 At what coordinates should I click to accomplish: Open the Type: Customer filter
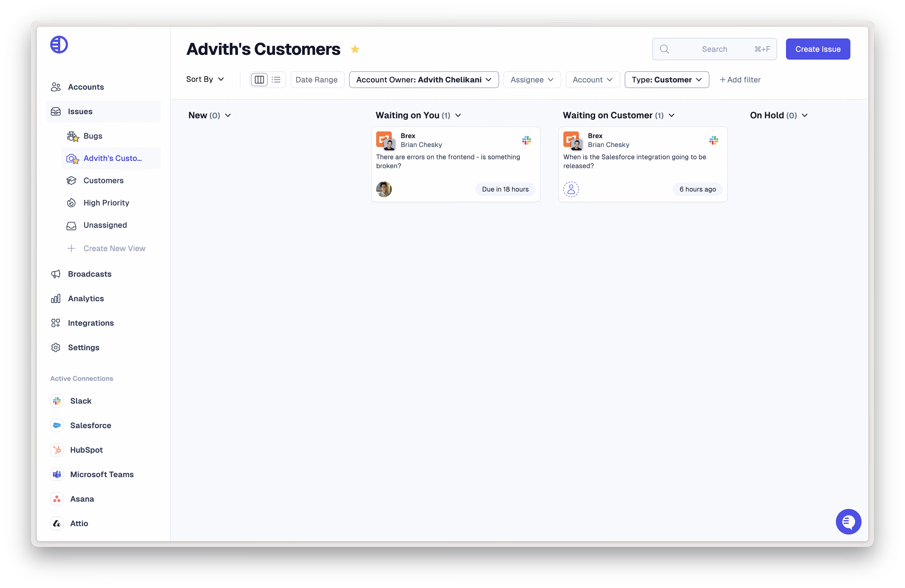667,80
